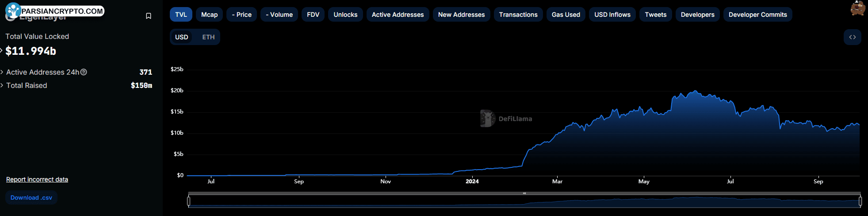The image size is (868, 216).
Task: Click the $5b y-axis label
Action: click(179, 154)
